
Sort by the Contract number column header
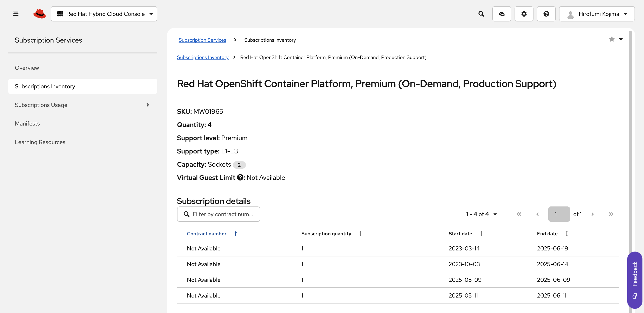pyautogui.click(x=207, y=234)
